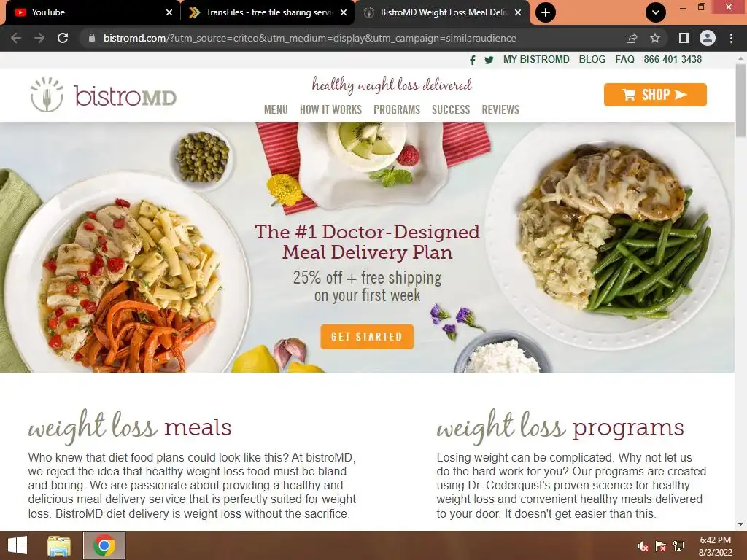Click the share page icon in address bar
The height and width of the screenshot is (560, 747).
[x=632, y=38]
